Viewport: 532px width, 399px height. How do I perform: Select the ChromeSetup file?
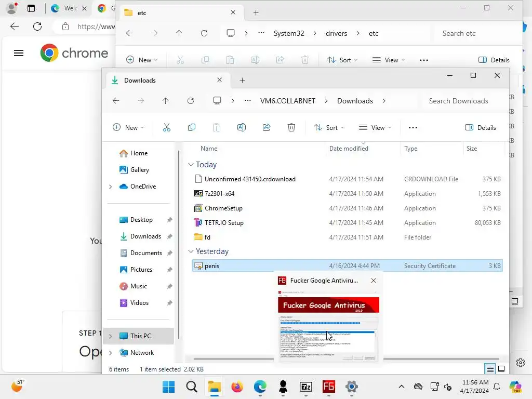coord(347,208)
